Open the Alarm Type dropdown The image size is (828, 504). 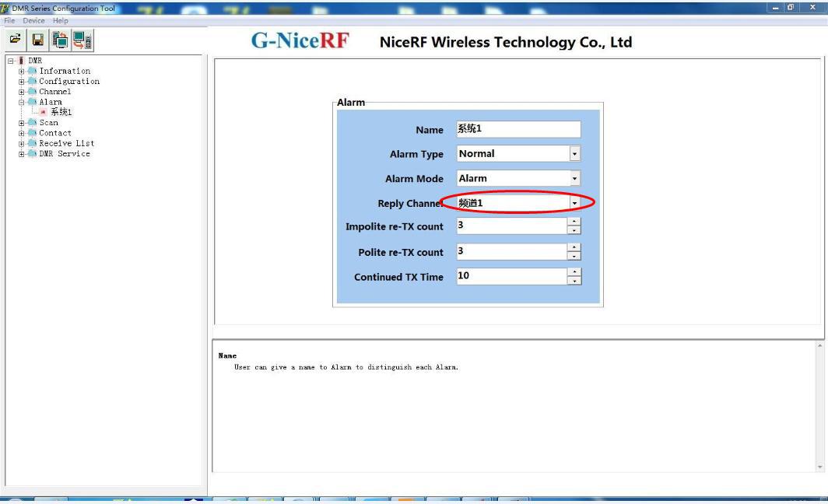(574, 154)
